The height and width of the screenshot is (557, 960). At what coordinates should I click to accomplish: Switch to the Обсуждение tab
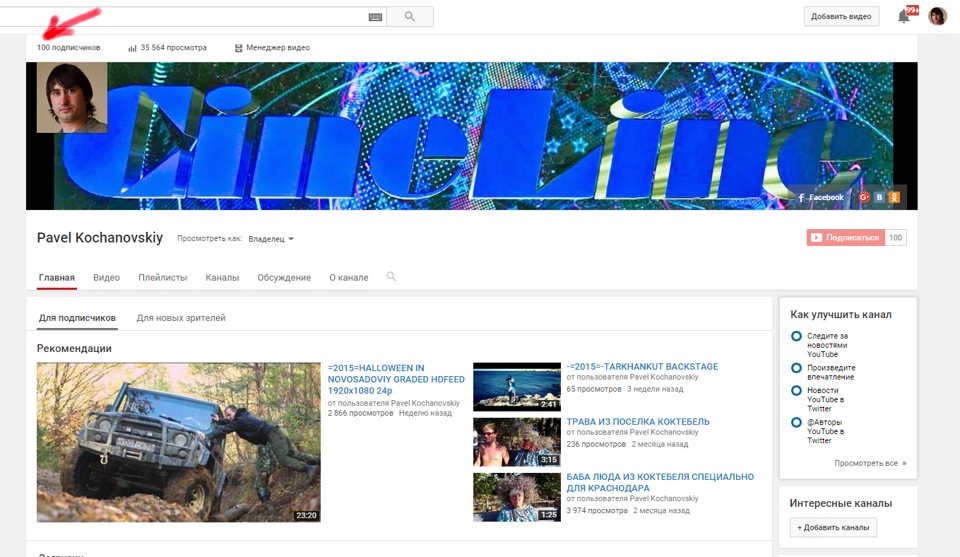point(284,277)
